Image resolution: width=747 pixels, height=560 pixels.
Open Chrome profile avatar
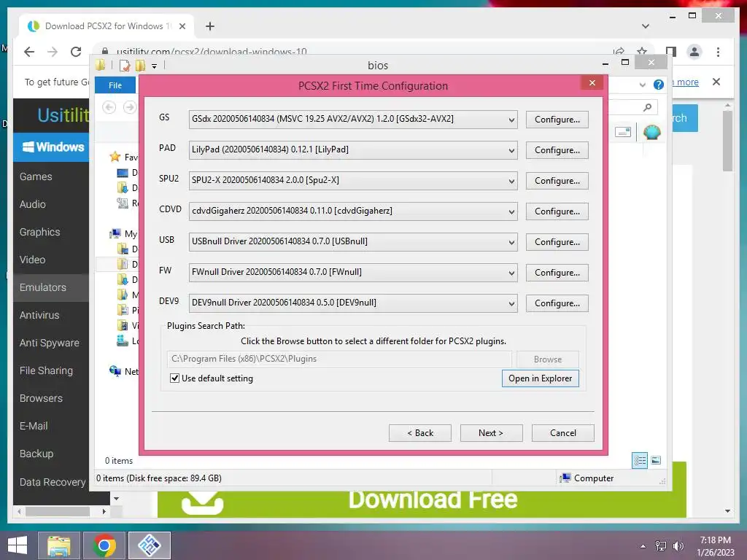point(694,52)
